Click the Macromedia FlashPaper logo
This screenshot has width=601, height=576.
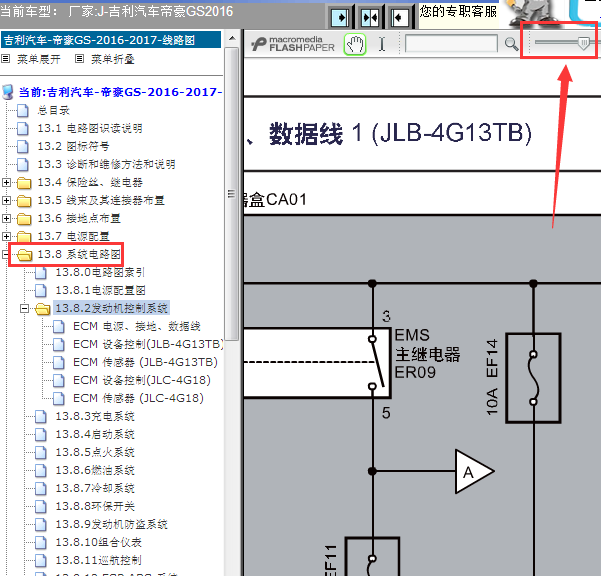(293, 44)
